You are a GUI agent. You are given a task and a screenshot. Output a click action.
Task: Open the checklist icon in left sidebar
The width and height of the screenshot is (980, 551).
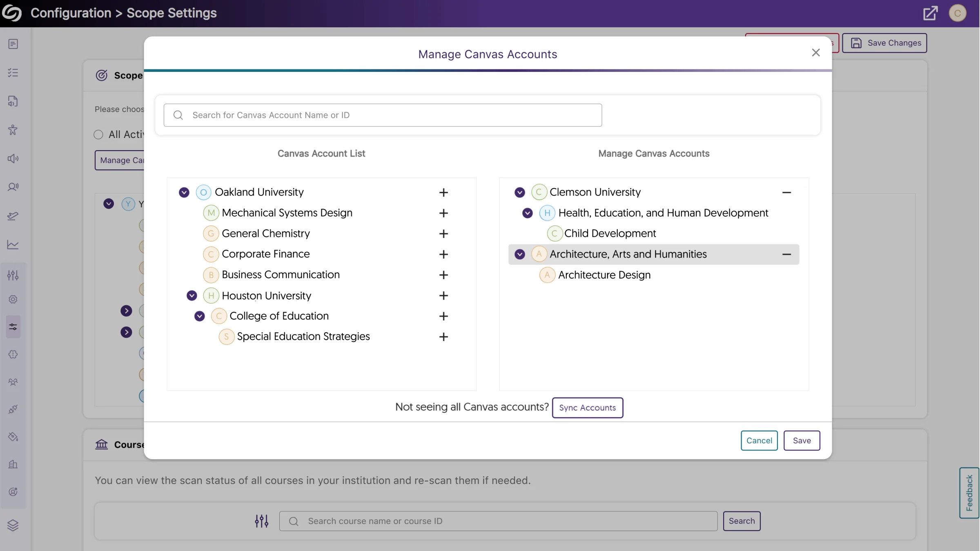click(13, 73)
